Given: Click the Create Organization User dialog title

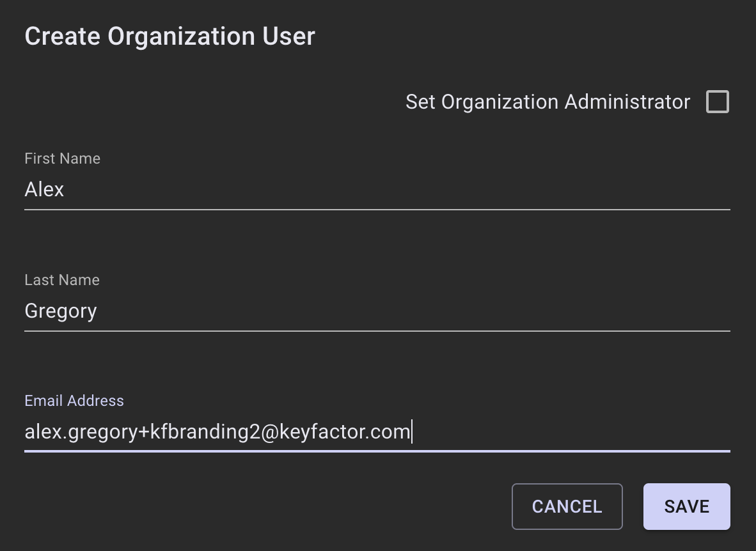Looking at the screenshot, I should (169, 36).
